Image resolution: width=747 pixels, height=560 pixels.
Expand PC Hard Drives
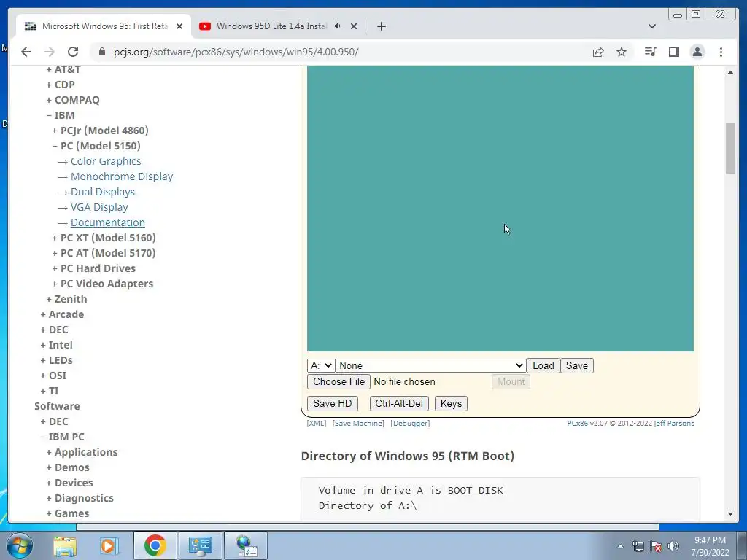coord(94,268)
